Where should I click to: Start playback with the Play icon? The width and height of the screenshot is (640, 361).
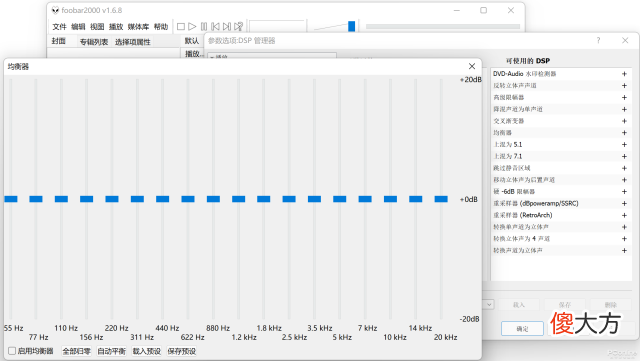192,27
